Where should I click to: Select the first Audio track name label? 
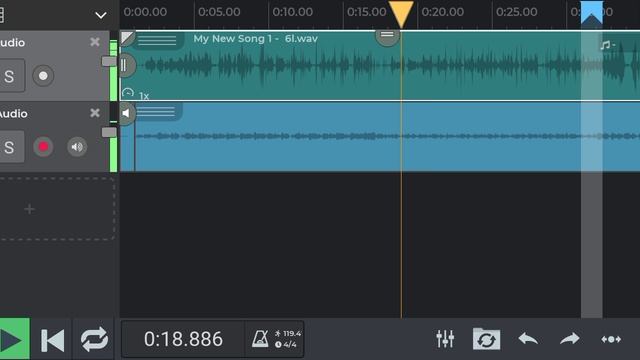click(12, 42)
